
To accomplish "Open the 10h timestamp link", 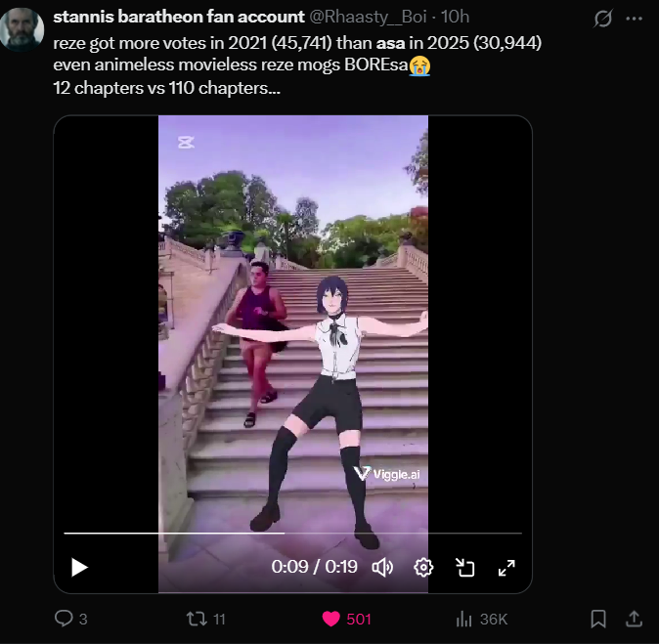I will click(455, 17).
